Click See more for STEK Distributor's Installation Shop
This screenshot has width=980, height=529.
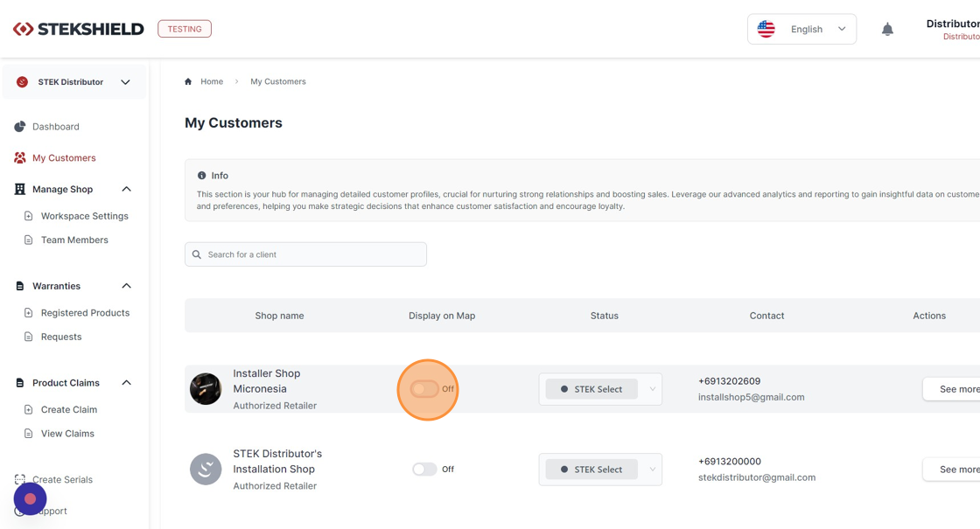(953, 469)
